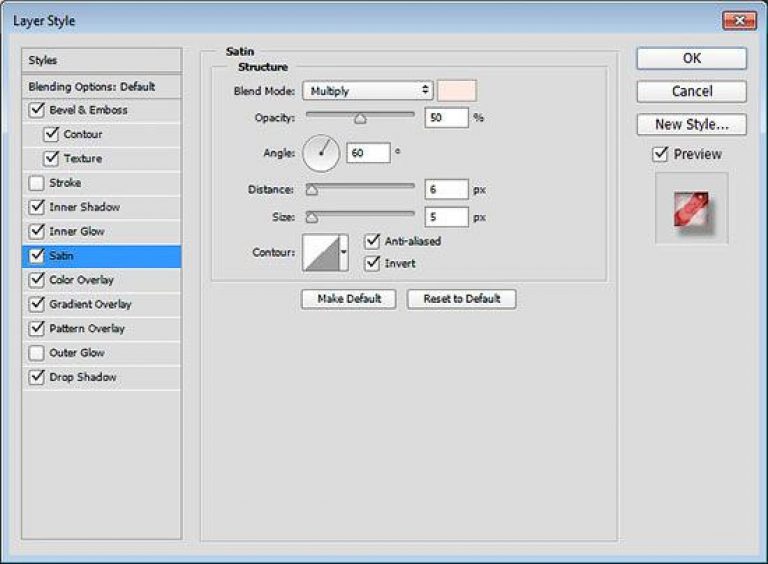
Task: Select Gradient Overlay in the styles list
Action: click(x=90, y=304)
